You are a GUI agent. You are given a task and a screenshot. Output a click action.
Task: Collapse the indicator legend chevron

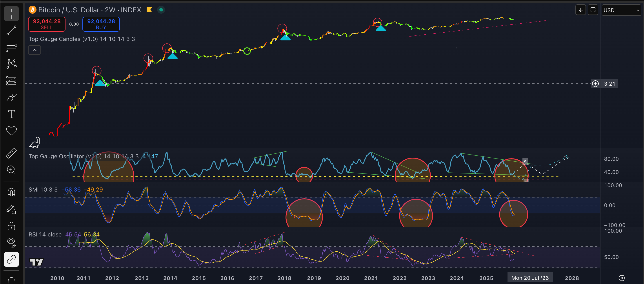[x=35, y=50]
